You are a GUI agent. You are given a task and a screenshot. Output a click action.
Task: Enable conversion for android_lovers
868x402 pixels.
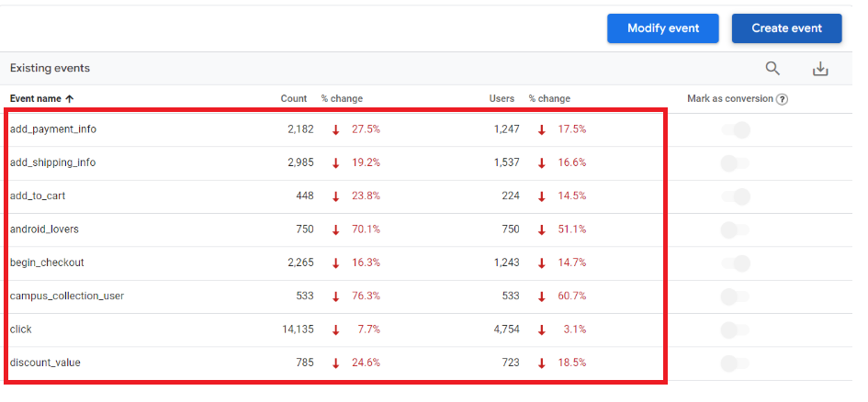736,229
